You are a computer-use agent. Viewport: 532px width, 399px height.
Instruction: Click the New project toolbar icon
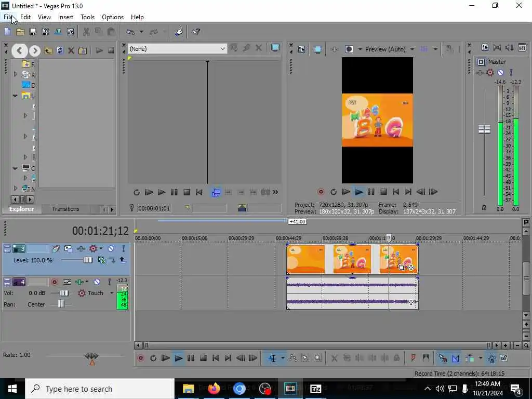click(7, 32)
